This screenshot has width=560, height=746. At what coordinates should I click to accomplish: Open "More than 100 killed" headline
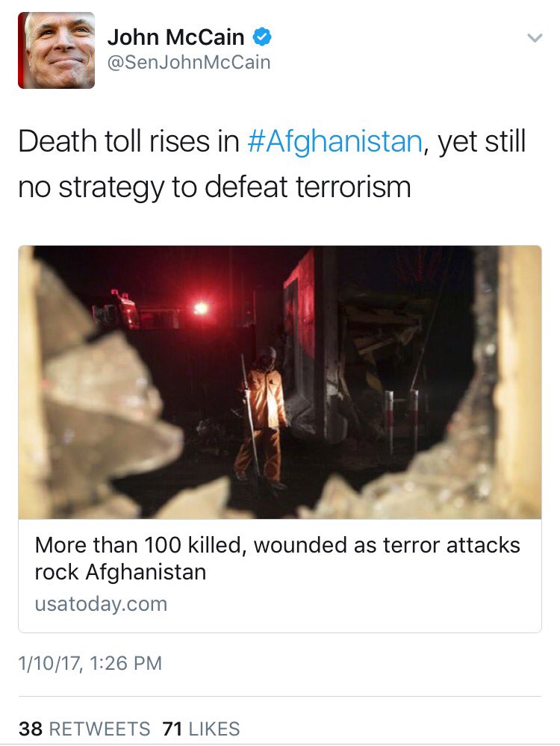277,545
